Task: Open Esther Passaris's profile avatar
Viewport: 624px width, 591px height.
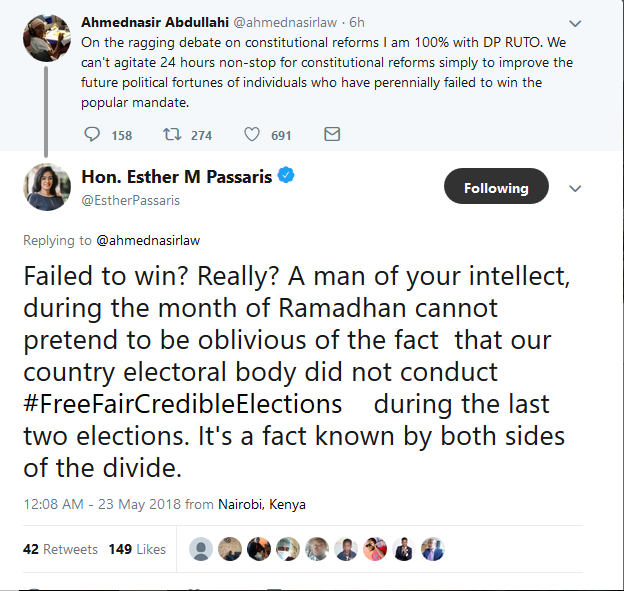Action: (x=46, y=187)
